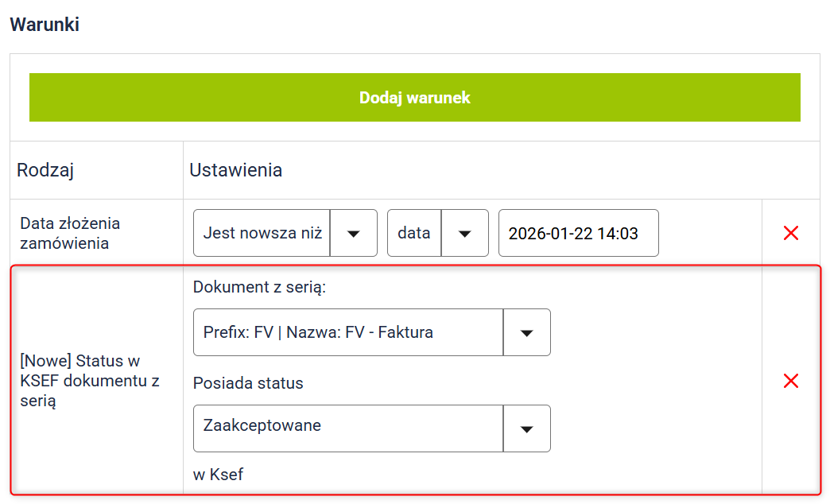
Task: Delete the Status w KSEF condition row
Action: click(x=790, y=381)
